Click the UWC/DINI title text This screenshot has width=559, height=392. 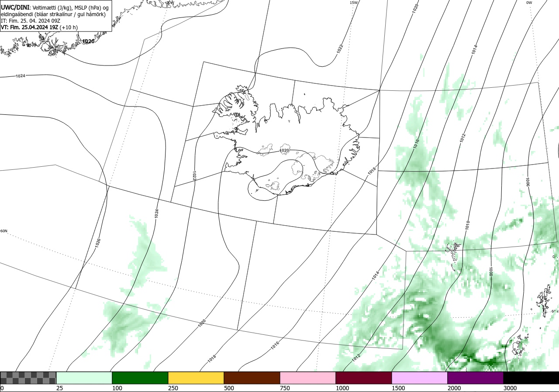click(x=15, y=8)
